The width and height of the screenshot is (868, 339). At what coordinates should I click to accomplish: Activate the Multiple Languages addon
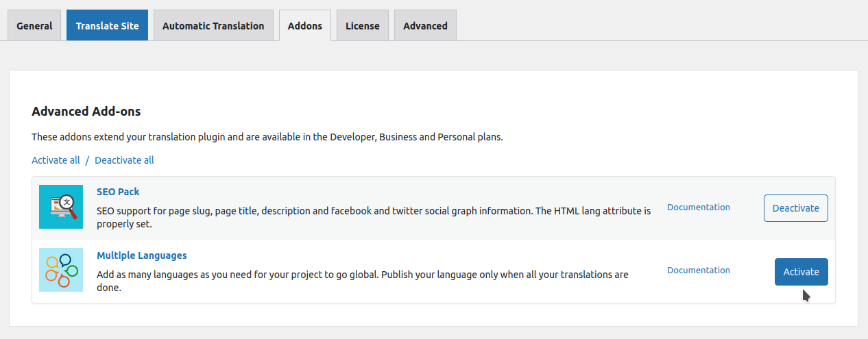(x=801, y=272)
